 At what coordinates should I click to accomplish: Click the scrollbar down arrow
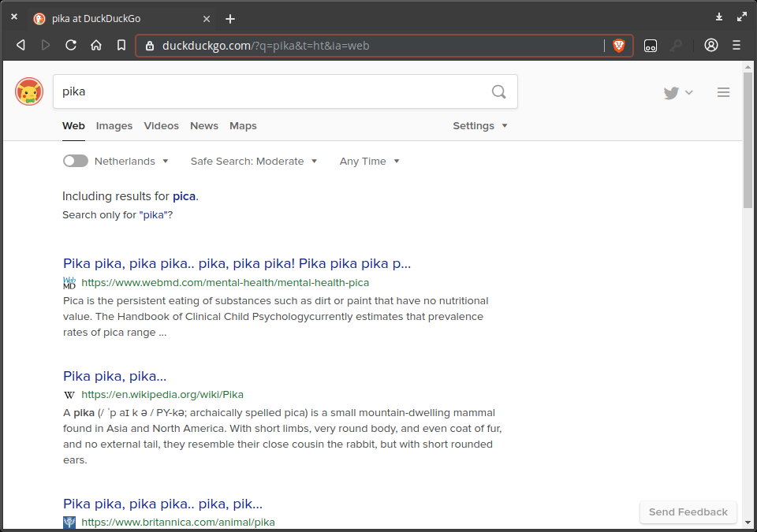pyautogui.click(x=748, y=523)
